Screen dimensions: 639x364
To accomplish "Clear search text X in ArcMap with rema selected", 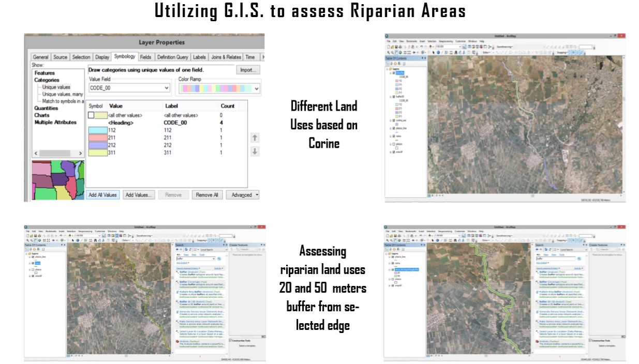I will coord(213,258).
